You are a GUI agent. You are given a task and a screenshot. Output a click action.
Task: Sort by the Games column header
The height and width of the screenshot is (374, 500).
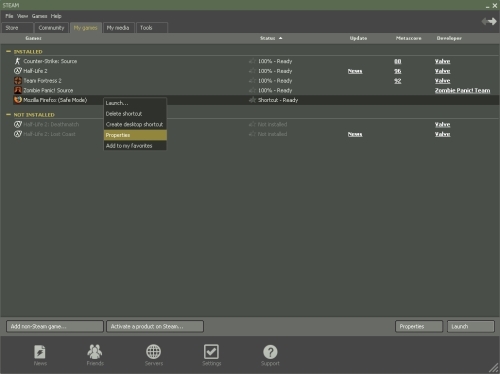(33, 38)
